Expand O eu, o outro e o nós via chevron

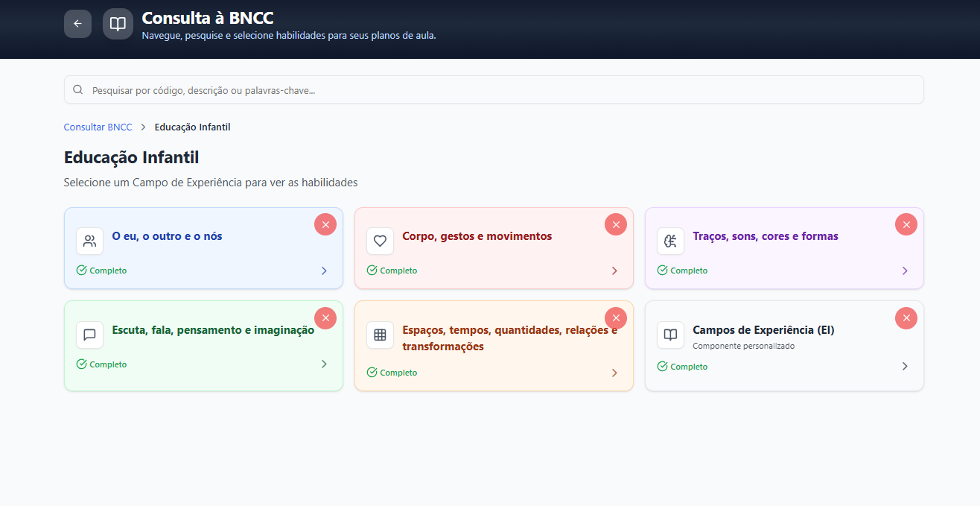coord(324,271)
